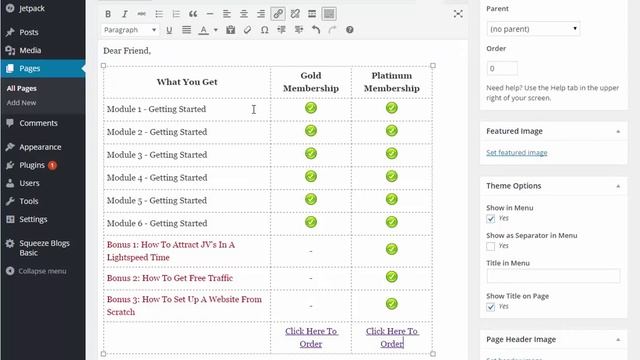
Task: Apply underline formatting
Action: tap(169, 30)
